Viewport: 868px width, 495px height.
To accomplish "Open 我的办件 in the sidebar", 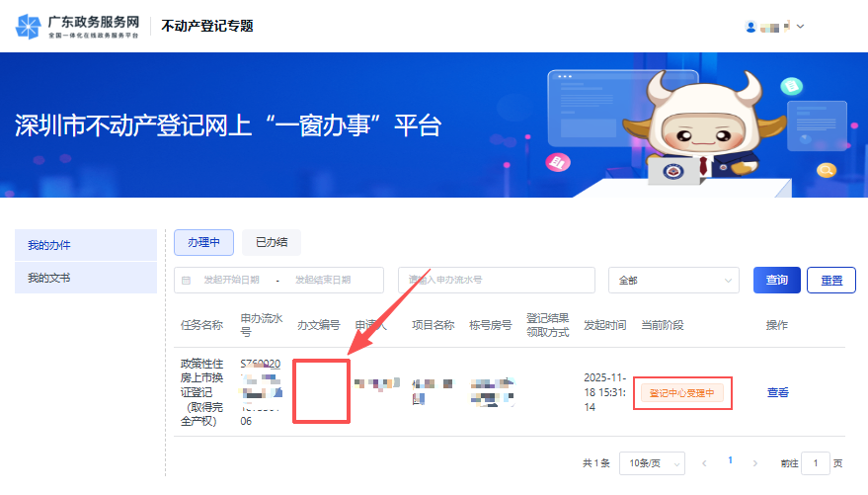I will (x=86, y=245).
